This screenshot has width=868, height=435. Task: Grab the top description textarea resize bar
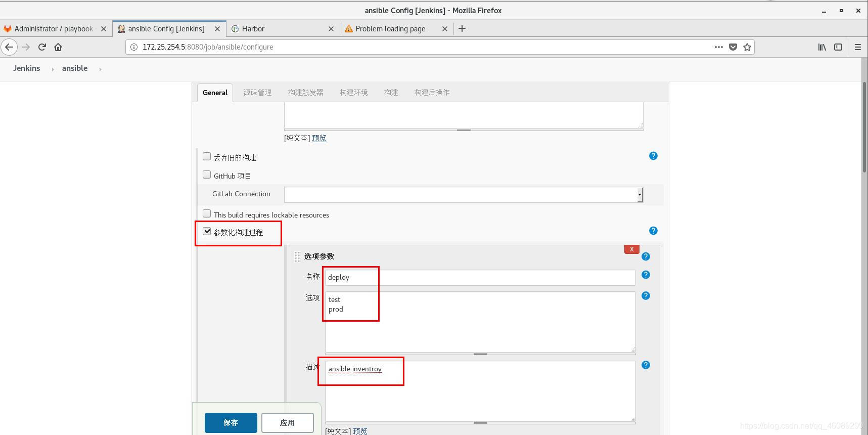464,129
